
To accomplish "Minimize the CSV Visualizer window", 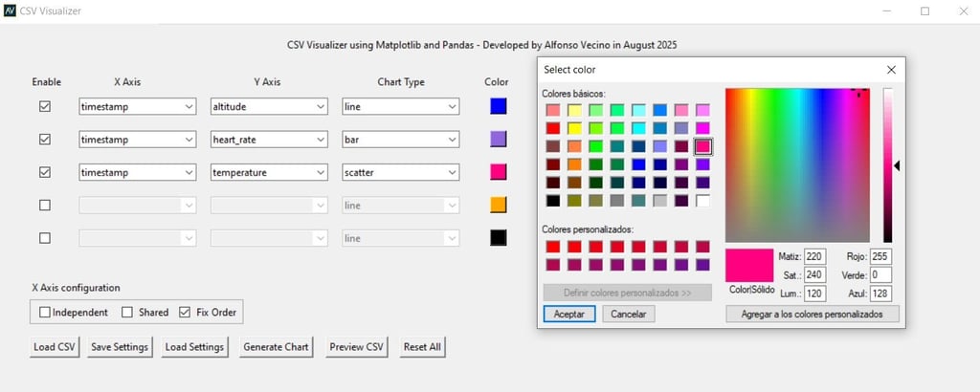I will [888, 11].
